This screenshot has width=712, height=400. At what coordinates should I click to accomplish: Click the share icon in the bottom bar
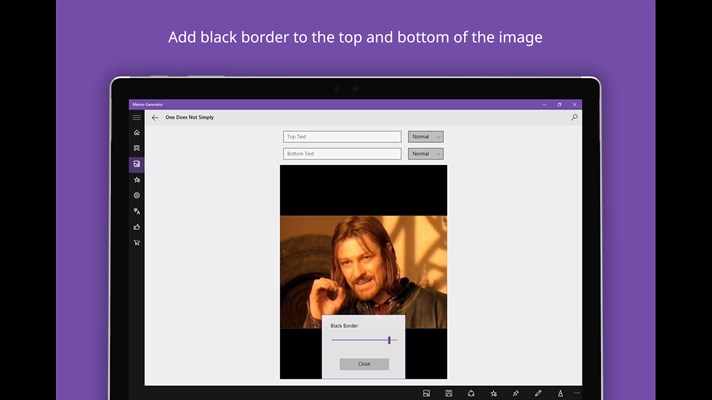click(x=471, y=393)
